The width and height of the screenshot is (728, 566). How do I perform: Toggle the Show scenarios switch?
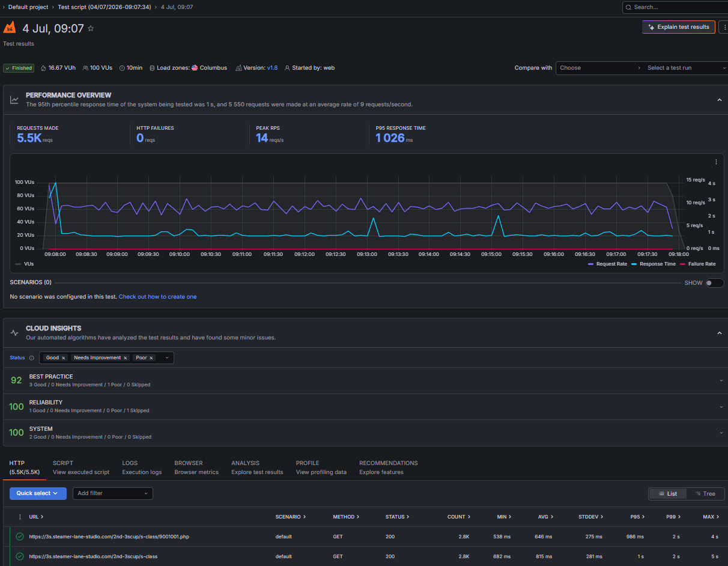pos(714,283)
